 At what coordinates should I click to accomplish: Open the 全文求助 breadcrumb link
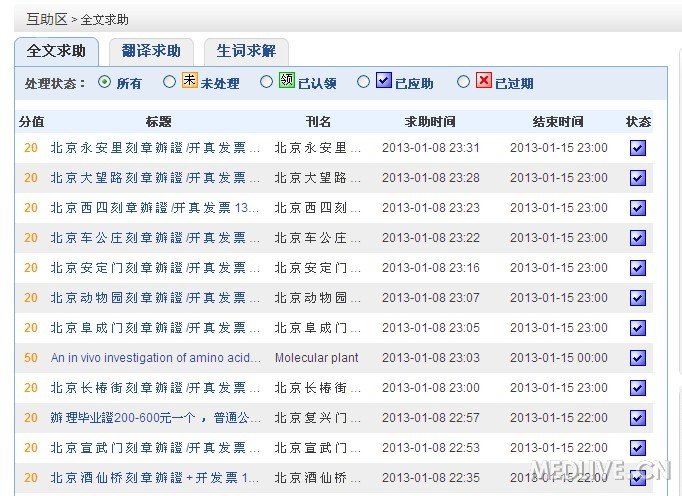[x=104, y=20]
